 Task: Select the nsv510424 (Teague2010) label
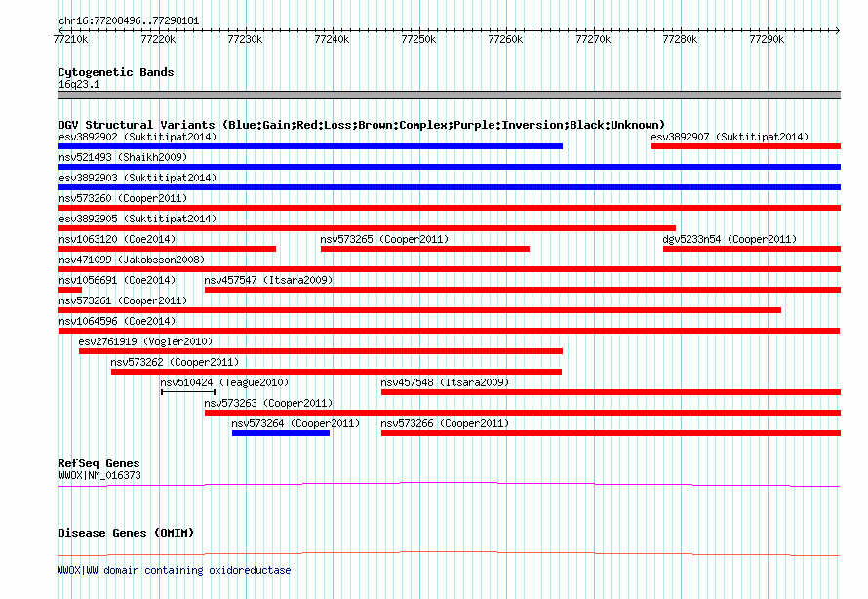click(x=224, y=382)
